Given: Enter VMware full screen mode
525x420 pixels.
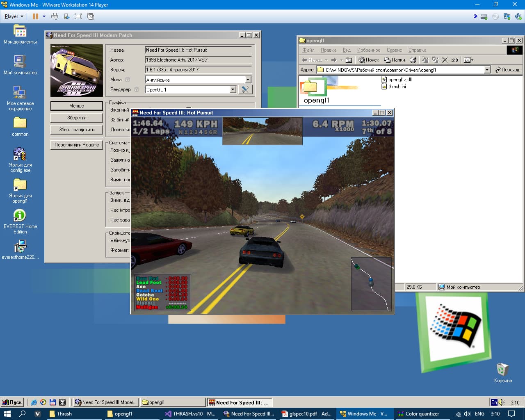Looking at the screenshot, I should coord(78,16).
